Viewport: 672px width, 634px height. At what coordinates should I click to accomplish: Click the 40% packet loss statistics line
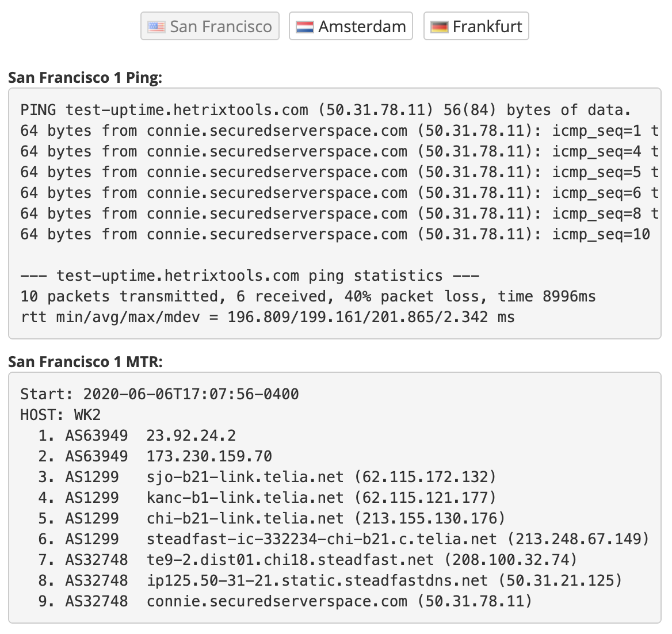point(308,296)
